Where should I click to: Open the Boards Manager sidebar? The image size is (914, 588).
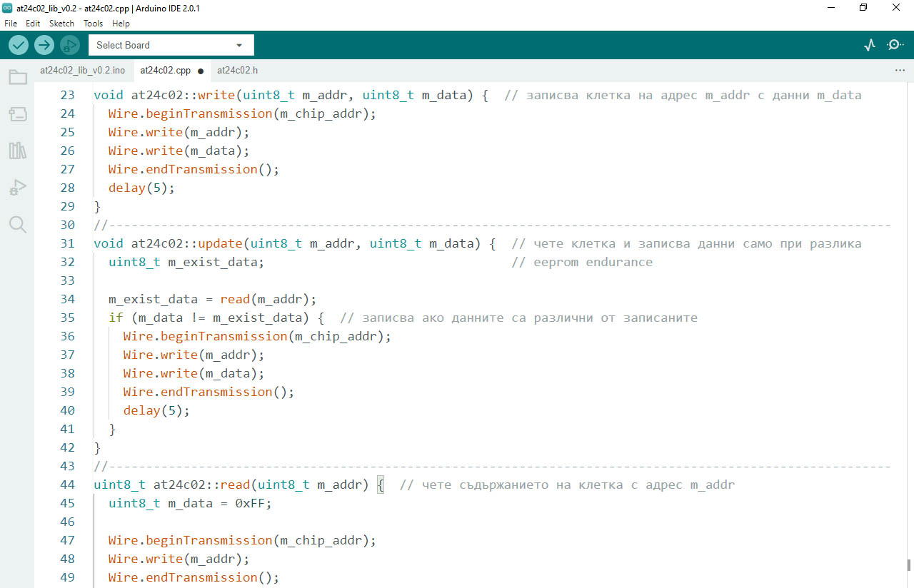(18, 114)
